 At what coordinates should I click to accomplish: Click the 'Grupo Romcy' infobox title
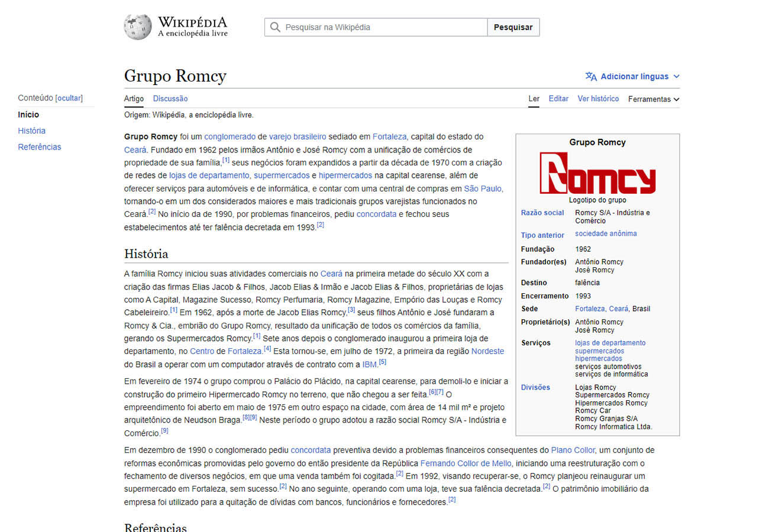coord(597,142)
